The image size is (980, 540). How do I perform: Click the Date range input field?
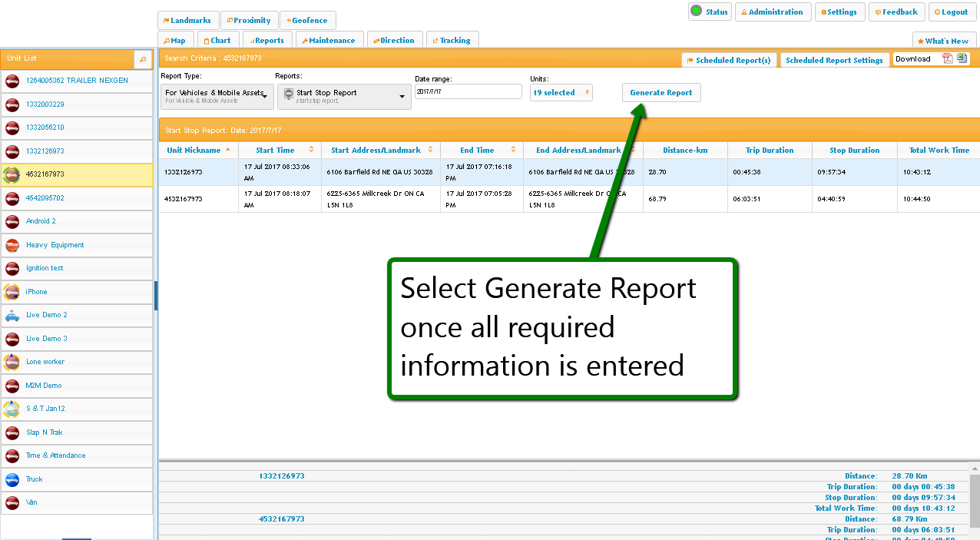click(468, 91)
